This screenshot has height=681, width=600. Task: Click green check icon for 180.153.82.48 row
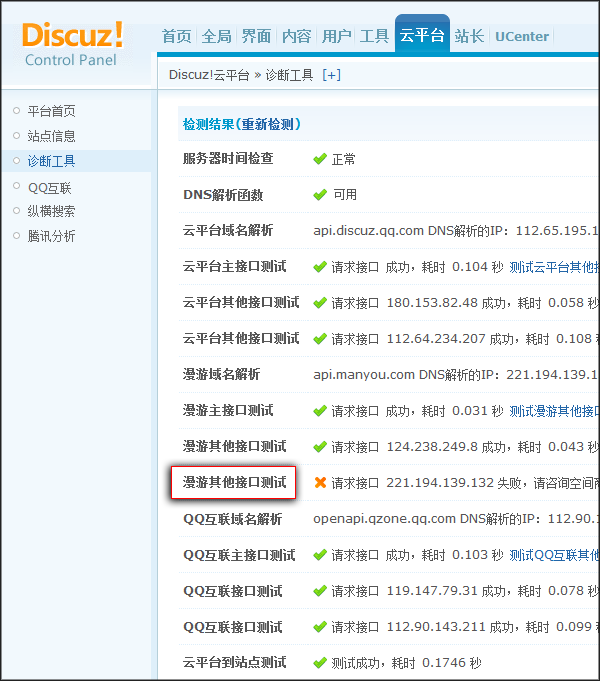[320, 303]
